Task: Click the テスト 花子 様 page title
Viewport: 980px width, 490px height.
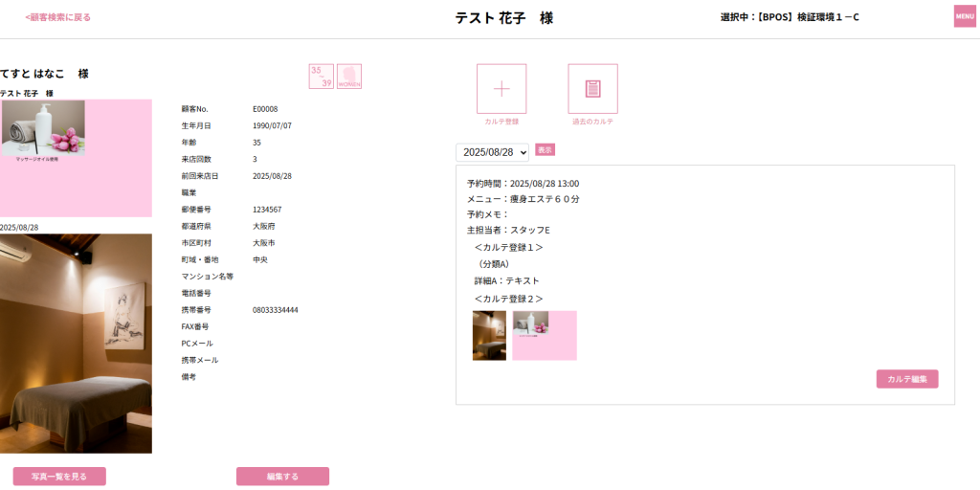Action: point(503,18)
